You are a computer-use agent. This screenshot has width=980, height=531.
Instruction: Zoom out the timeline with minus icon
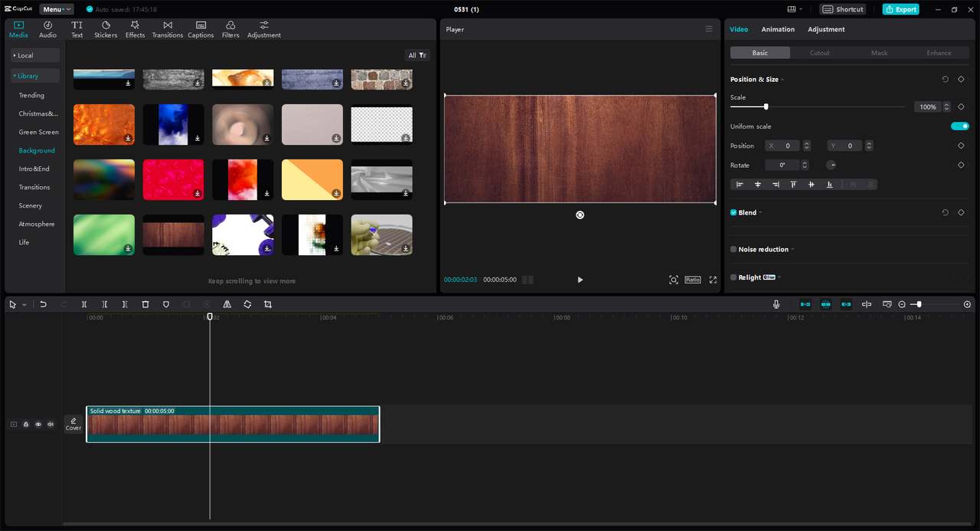tap(902, 304)
